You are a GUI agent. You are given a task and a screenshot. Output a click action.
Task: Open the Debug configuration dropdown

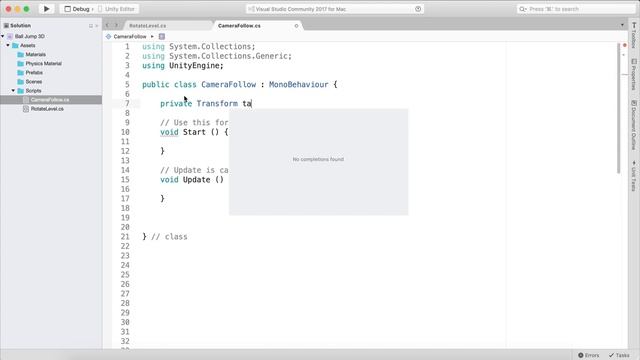click(x=78, y=9)
